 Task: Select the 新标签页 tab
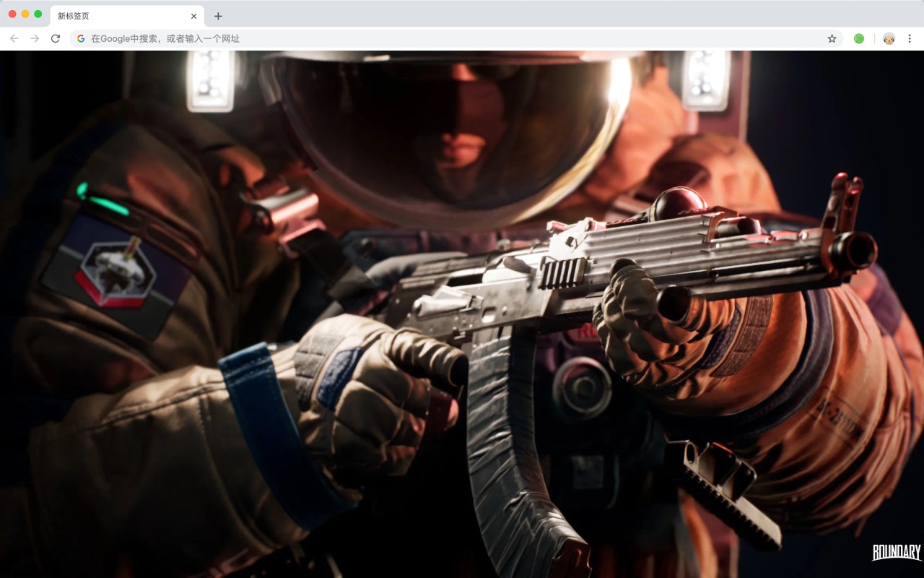[x=127, y=16]
